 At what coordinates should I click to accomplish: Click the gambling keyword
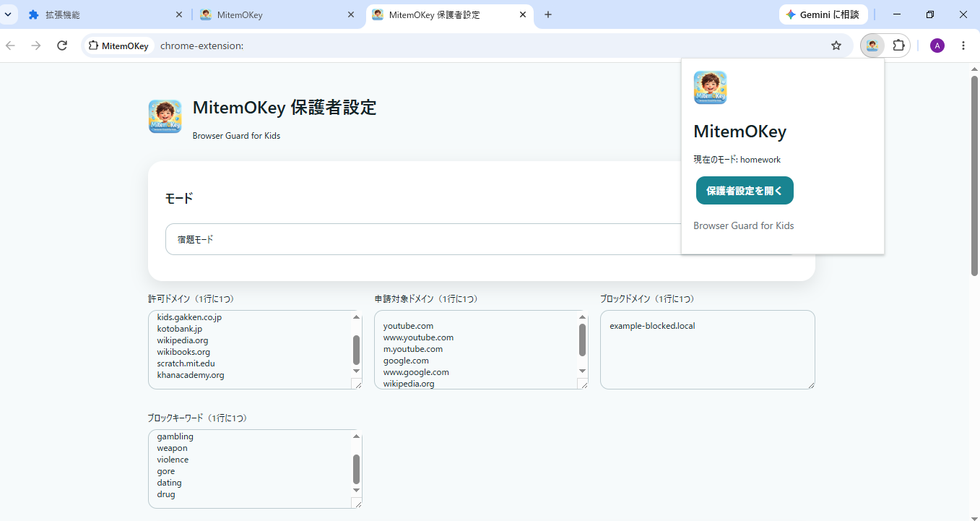point(175,436)
